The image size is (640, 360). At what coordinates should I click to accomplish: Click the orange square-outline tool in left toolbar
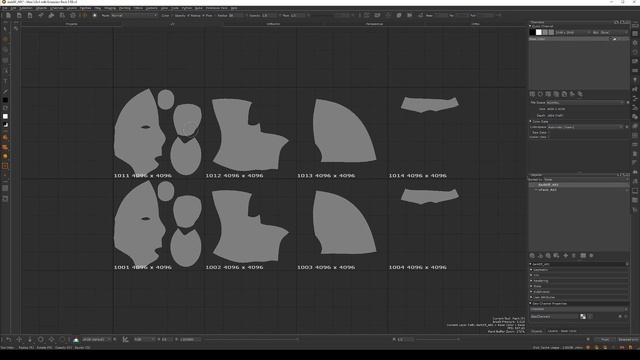(5, 166)
